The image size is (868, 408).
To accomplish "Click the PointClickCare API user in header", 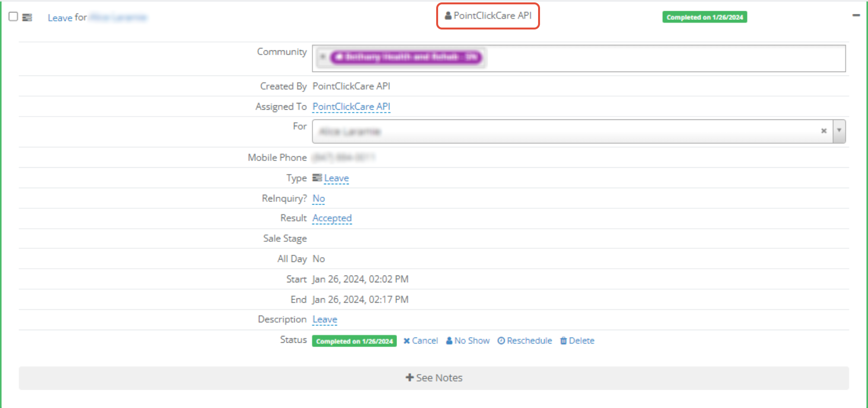I will tap(488, 16).
